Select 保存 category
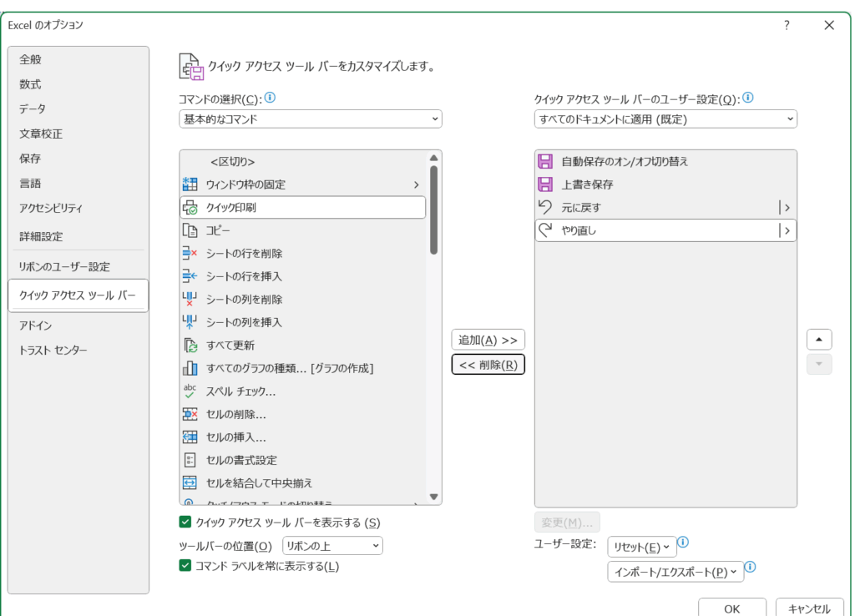This screenshot has height=616, width=855. tap(78, 158)
